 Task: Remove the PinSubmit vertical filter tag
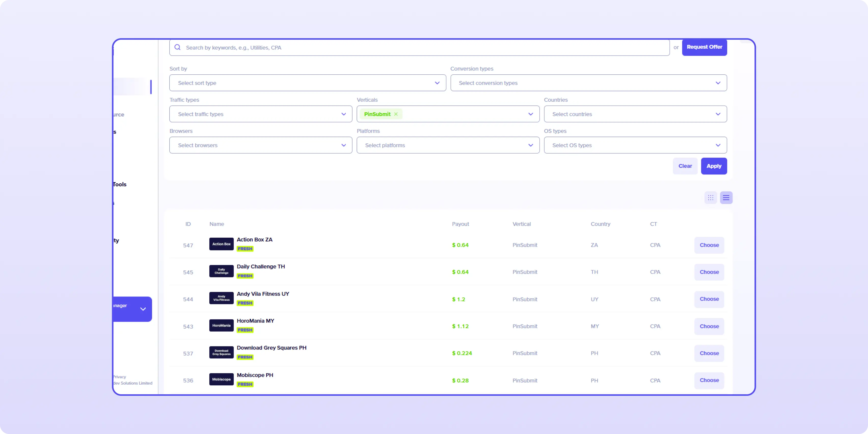(x=396, y=114)
